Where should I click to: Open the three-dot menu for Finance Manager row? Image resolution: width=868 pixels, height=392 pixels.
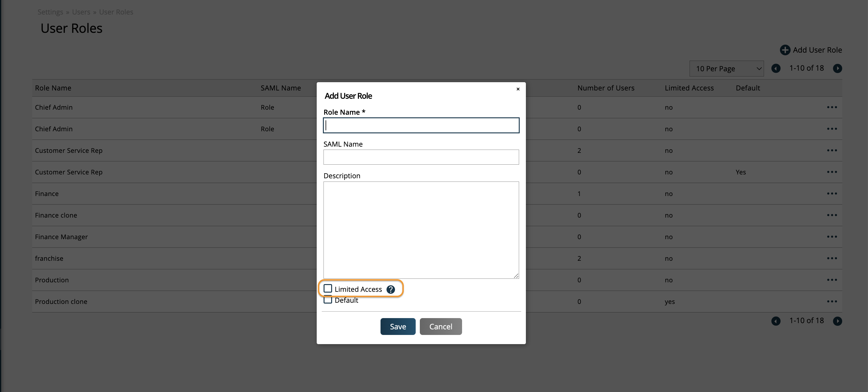click(x=832, y=237)
